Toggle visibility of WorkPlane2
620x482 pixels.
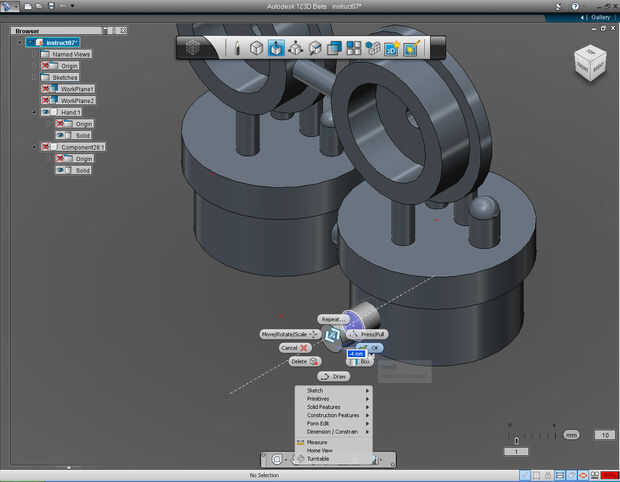point(45,100)
